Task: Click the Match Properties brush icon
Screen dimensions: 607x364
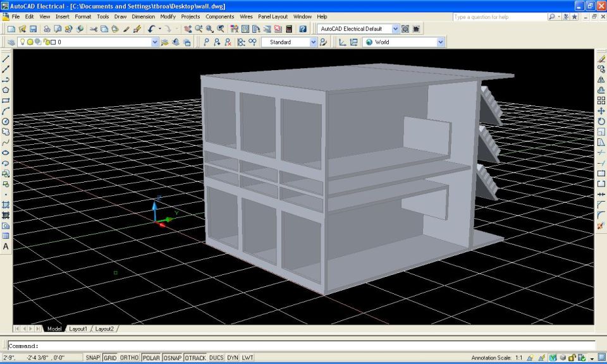Action: tap(126, 29)
